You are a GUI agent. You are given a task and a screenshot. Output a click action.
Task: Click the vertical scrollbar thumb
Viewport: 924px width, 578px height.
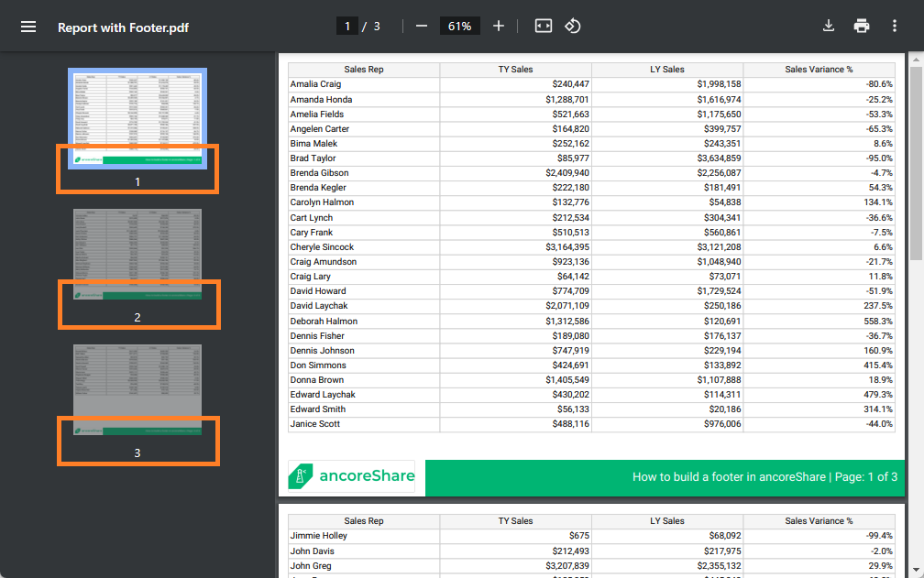click(x=917, y=163)
